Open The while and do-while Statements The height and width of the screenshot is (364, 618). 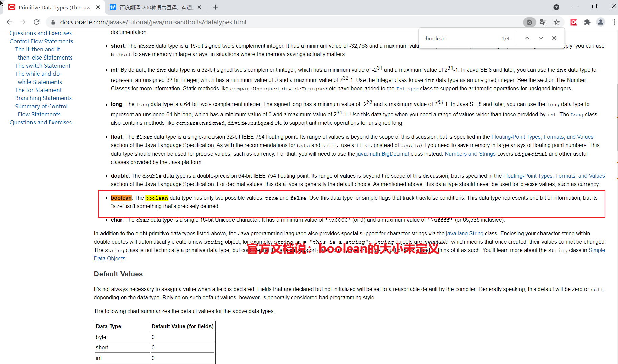[x=39, y=78]
